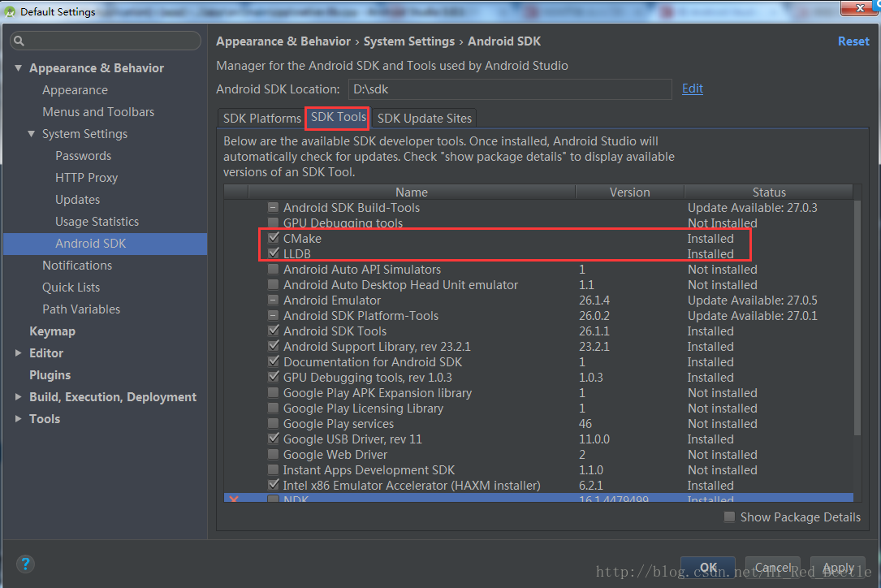The height and width of the screenshot is (588, 881).
Task: Open Notifications settings
Action: pyautogui.click(x=77, y=266)
